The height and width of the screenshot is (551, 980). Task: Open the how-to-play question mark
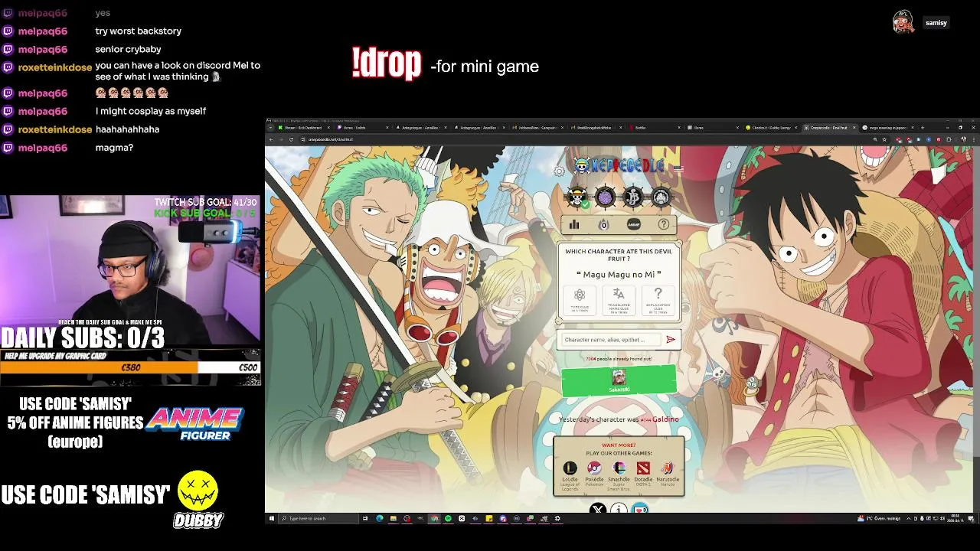click(x=663, y=224)
